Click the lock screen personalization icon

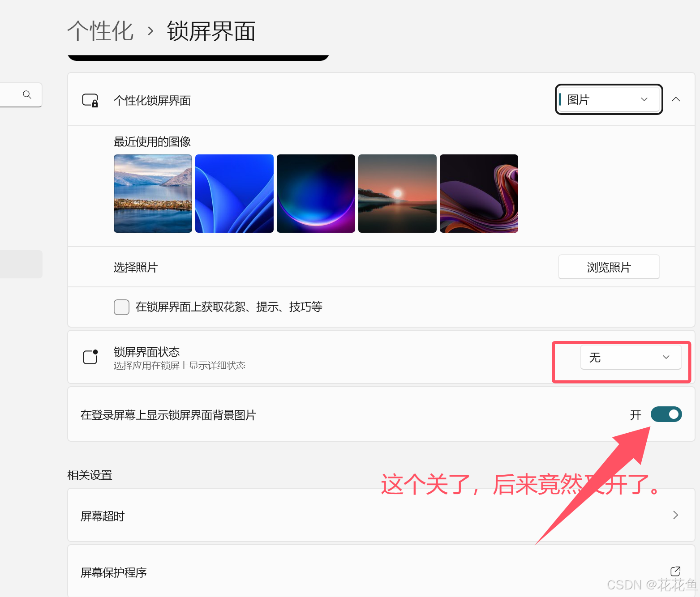[x=90, y=100]
